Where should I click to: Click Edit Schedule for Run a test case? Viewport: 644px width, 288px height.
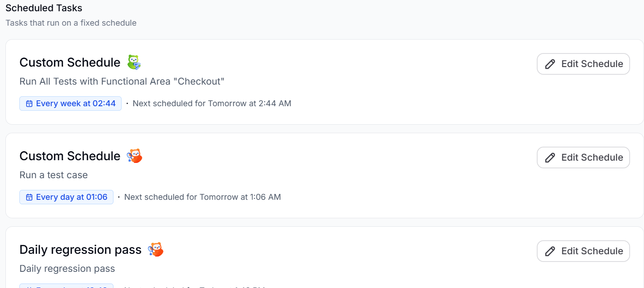click(x=583, y=157)
